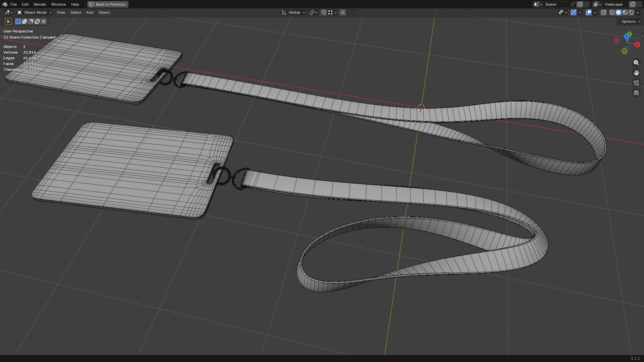Click the ViewLayer name field
The width and height of the screenshot is (644, 362).
click(616, 4)
